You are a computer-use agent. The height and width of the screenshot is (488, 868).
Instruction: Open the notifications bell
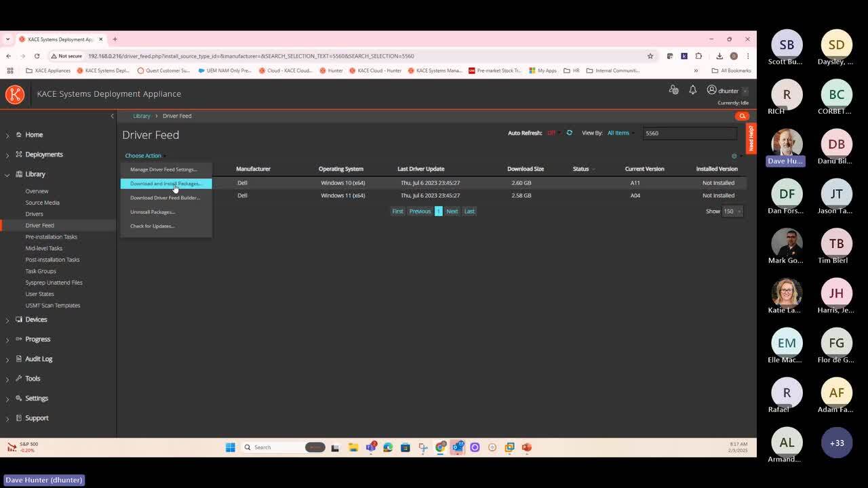(692, 90)
